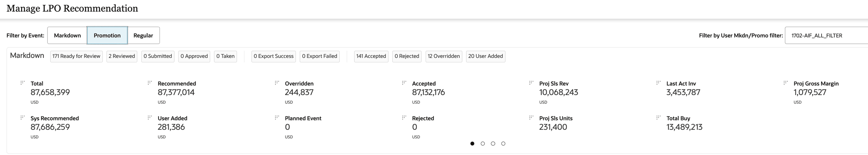Click the Sys Recommended value 87,686,259
Screen dimensions: 868x155
50,127
